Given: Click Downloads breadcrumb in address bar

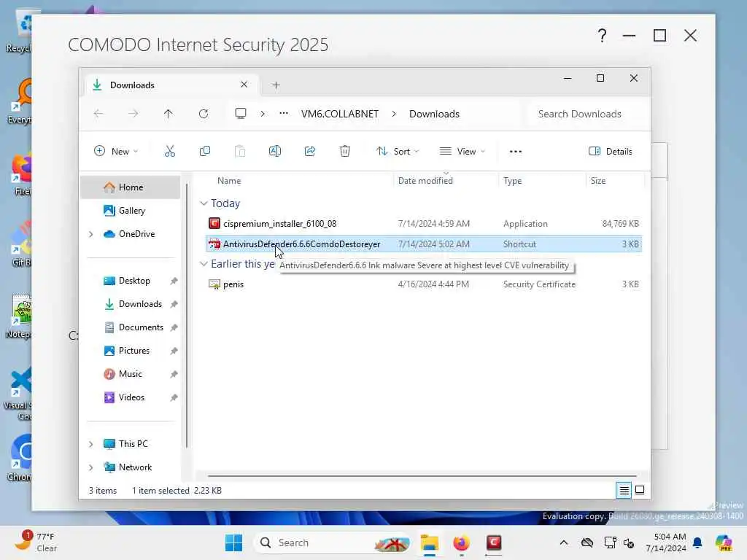Looking at the screenshot, I should click(434, 114).
